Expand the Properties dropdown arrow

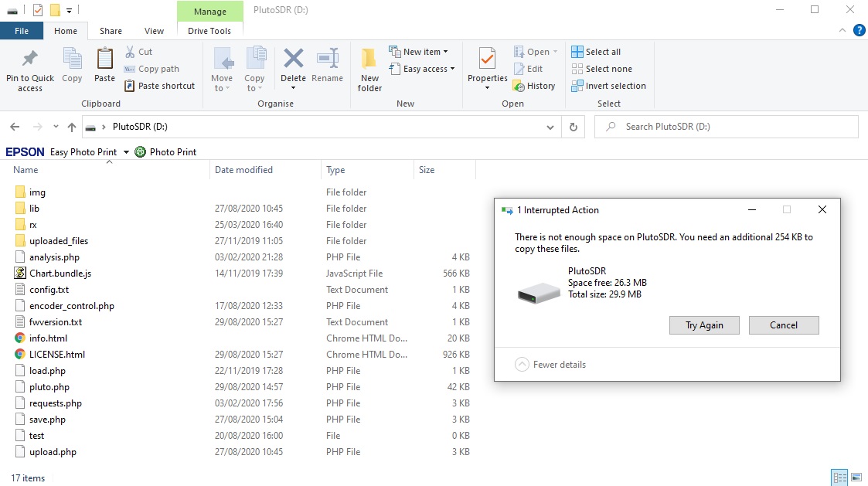[487, 88]
